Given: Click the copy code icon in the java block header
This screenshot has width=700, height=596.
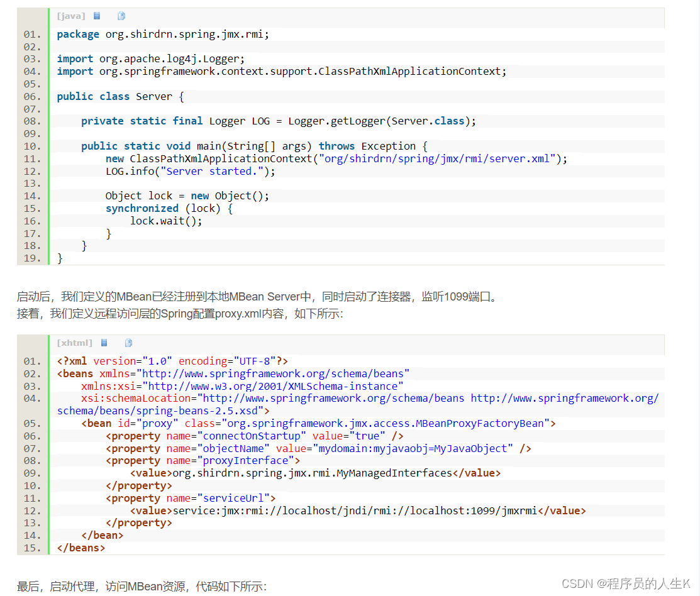Looking at the screenshot, I should point(121,16).
